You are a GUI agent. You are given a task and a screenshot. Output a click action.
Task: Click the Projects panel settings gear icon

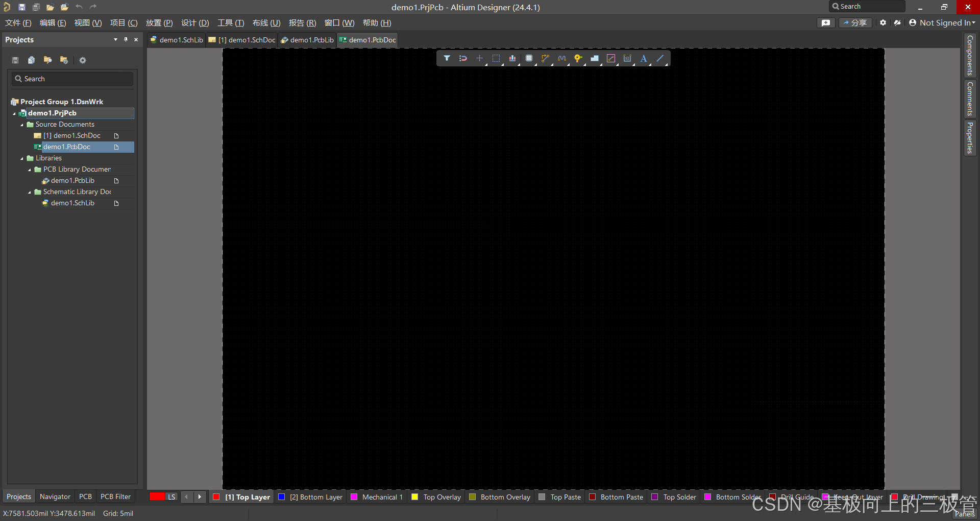[83, 60]
